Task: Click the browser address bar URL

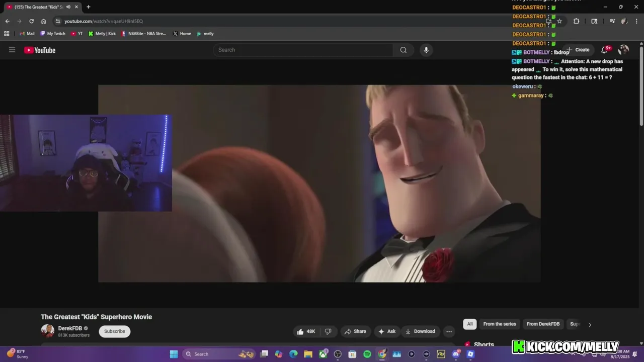Action: point(104,21)
